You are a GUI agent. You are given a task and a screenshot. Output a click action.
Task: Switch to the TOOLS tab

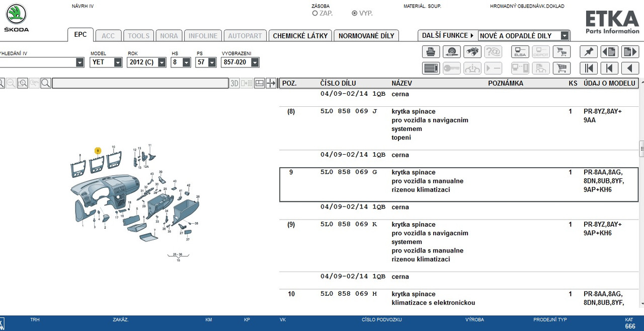click(x=138, y=36)
